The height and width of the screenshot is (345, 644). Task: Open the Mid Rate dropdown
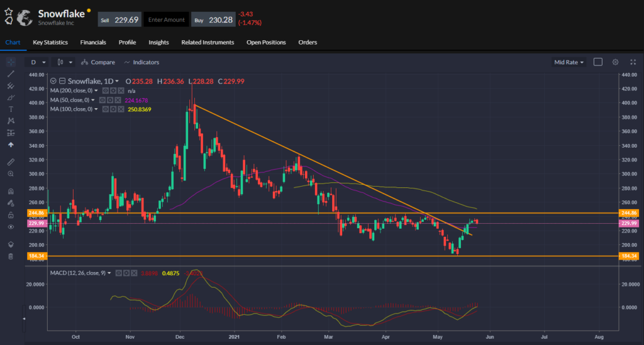pos(569,62)
